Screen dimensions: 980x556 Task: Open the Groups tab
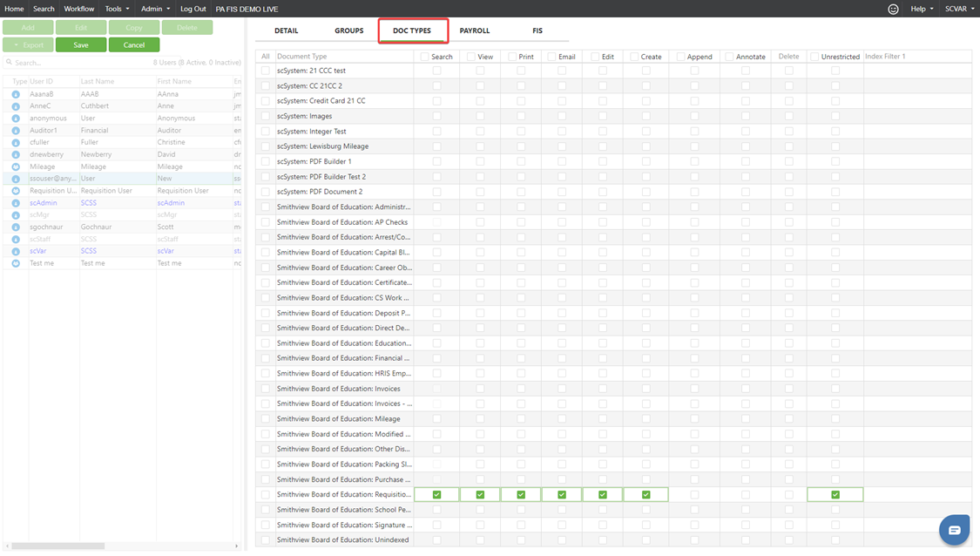coord(349,31)
